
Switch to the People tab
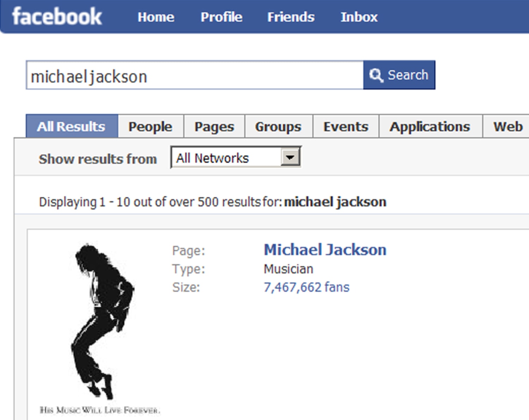tap(150, 126)
